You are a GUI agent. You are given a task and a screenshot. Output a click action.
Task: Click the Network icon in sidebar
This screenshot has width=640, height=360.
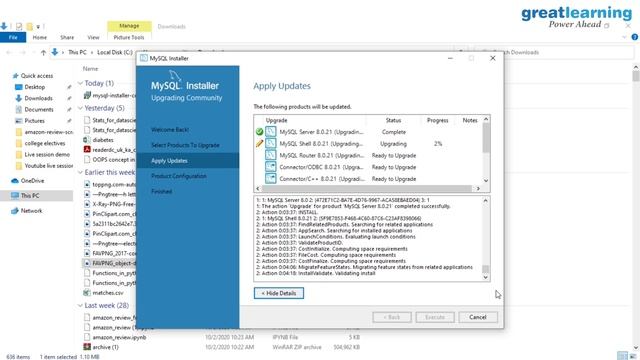pos(15,211)
